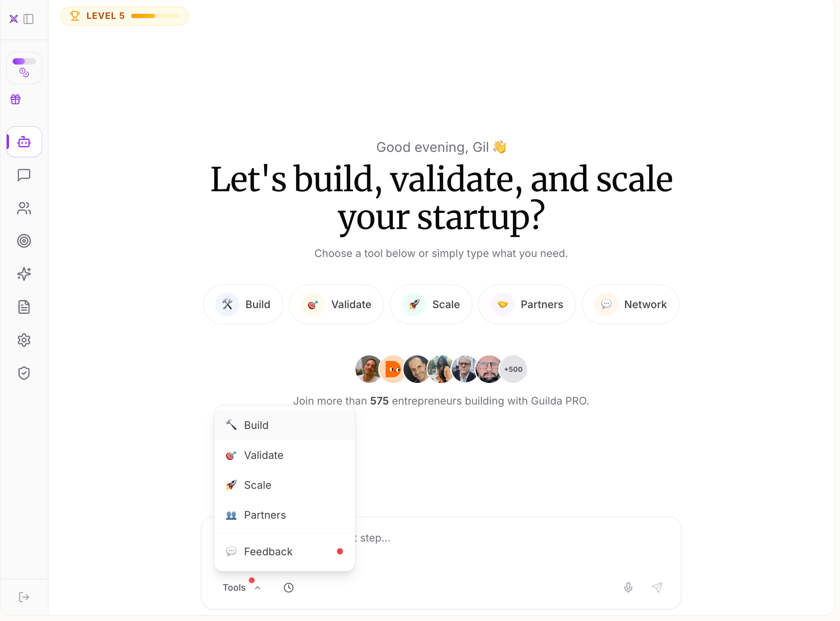840x621 pixels.
Task: Click the Network pill button
Action: pos(631,305)
